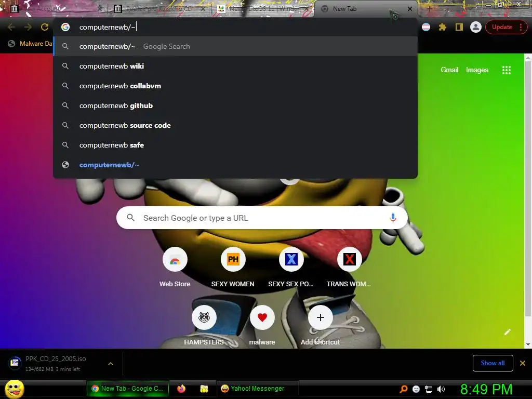Click the address bar text computernewb/~

[107, 27]
